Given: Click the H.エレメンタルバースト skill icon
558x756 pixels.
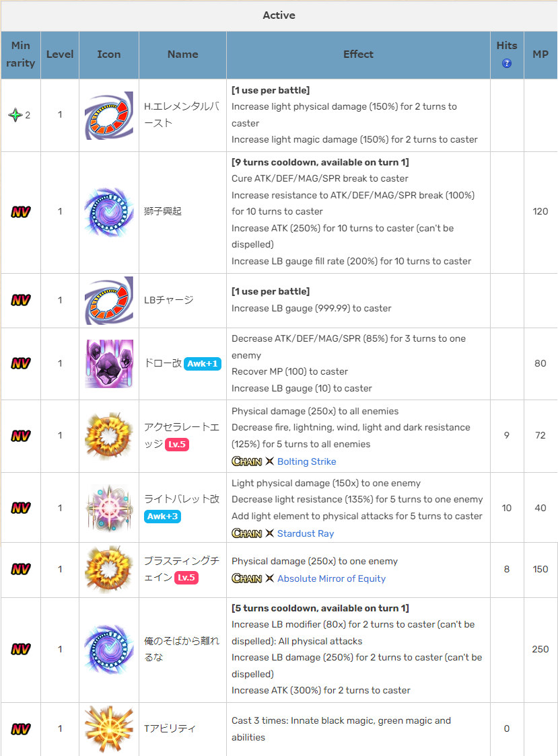Looking at the screenshot, I should tap(109, 115).
